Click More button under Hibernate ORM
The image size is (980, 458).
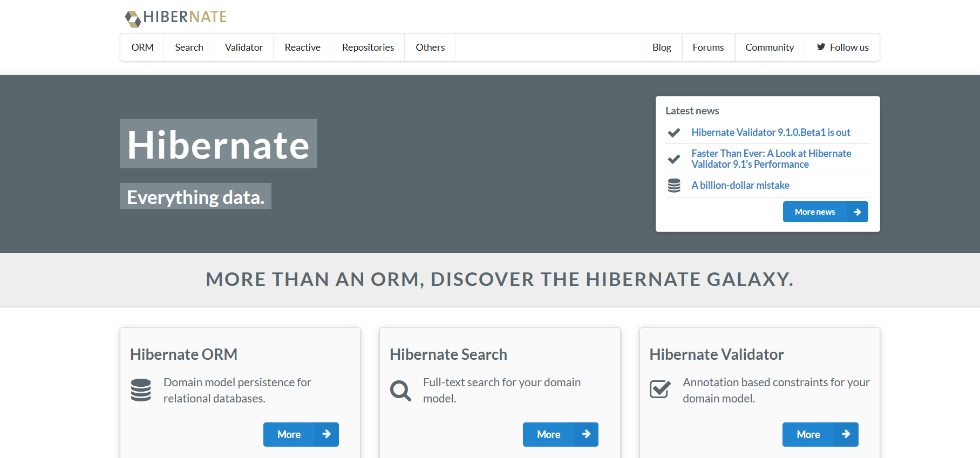click(301, 434)
